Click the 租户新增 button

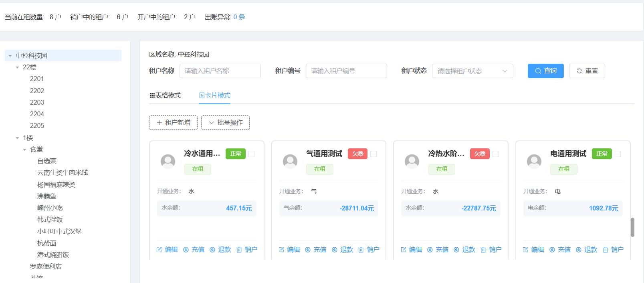[x=173, y=123]
